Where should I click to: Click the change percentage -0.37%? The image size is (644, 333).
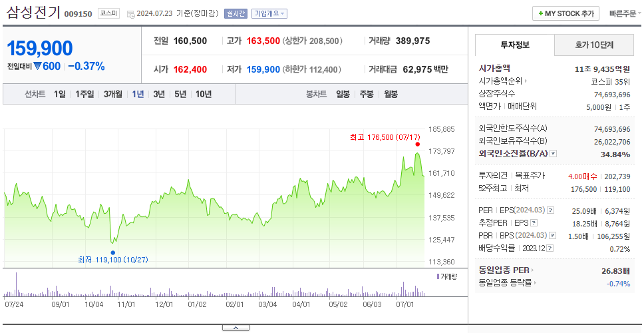point(86,66)
